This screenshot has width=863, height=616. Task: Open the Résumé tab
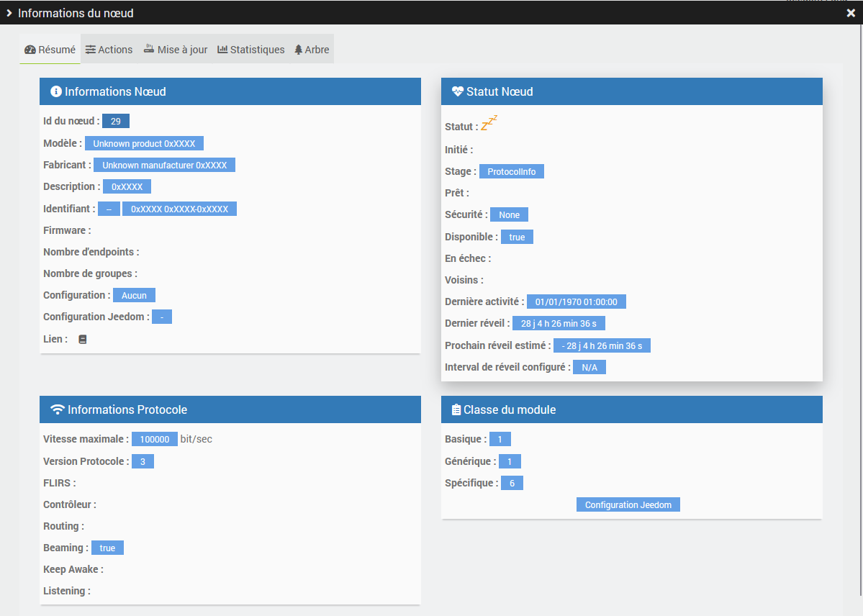click(x=50, y=50)
